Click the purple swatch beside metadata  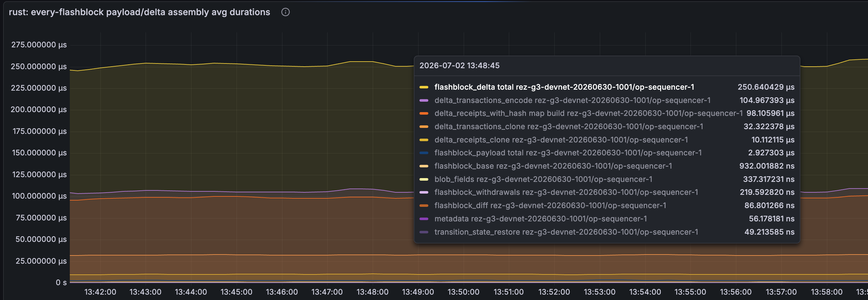point(424,219)
